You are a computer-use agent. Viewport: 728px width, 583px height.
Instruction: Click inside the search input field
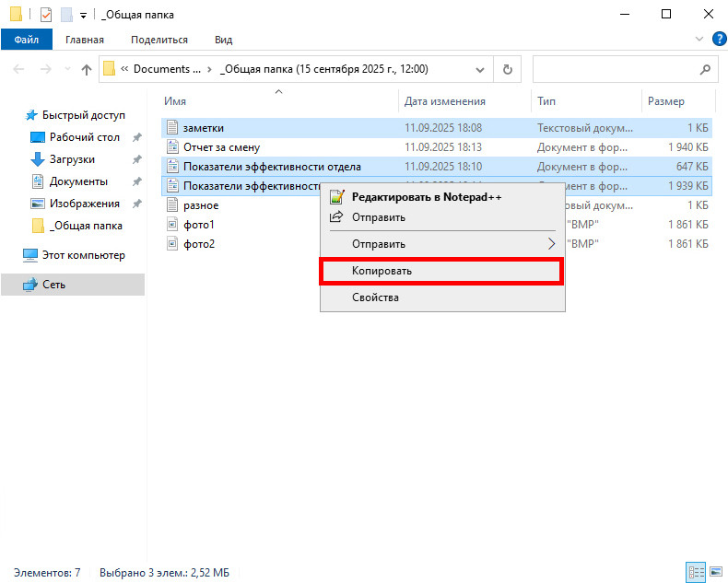613,69
